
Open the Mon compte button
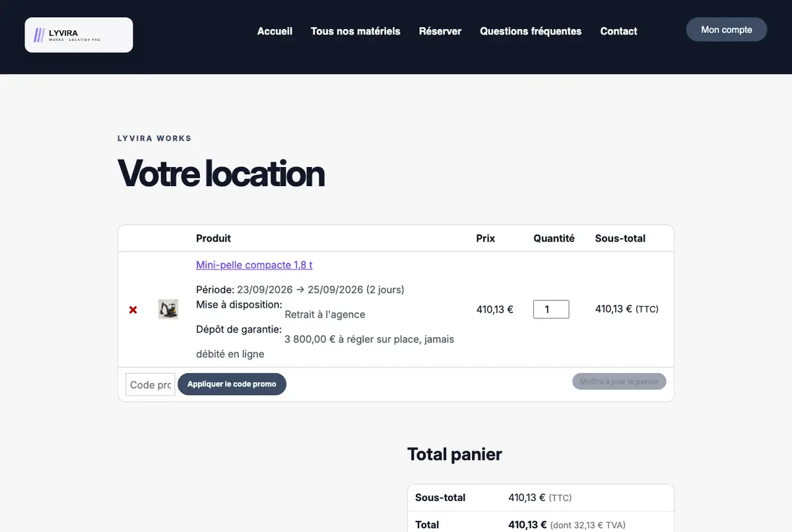coord(727,30)
